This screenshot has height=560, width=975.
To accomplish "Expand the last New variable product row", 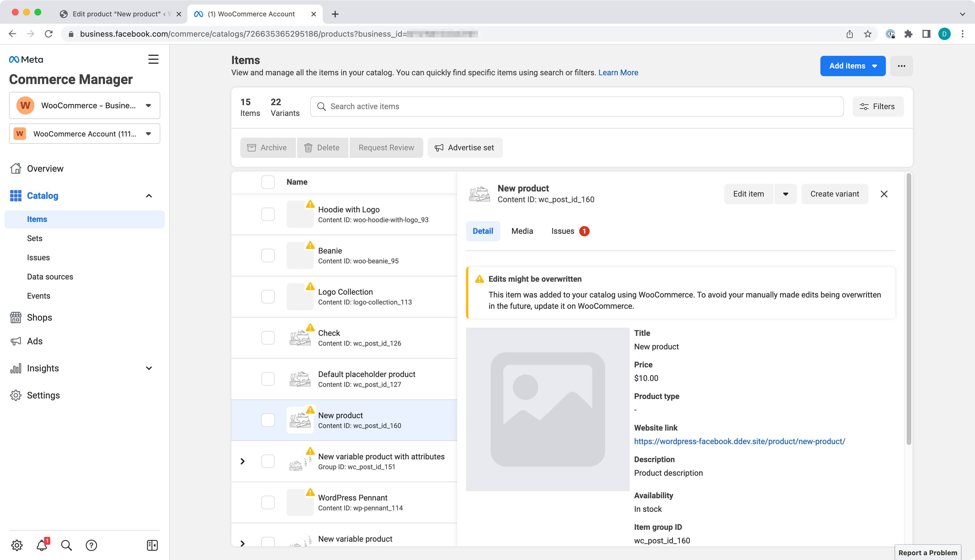I will [x=242, y=543].
